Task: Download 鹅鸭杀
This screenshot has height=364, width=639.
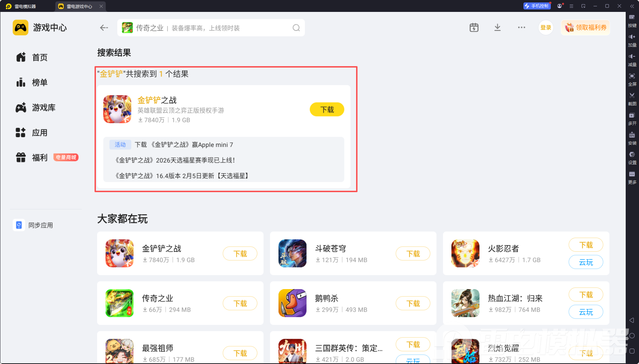Action: coord(413,303)
